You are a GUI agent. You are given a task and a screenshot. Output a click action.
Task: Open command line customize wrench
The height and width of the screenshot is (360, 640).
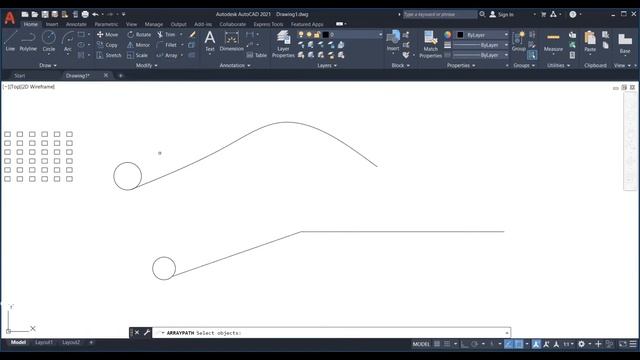147,333
